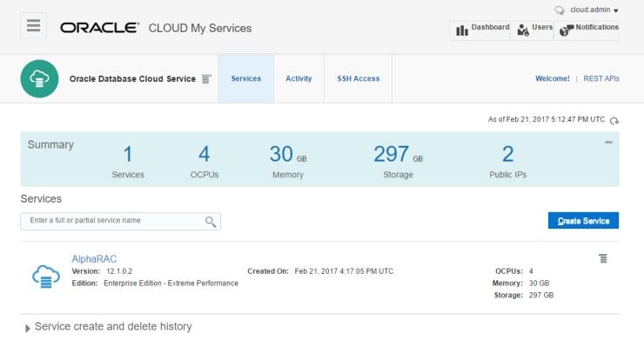Click the AlphaRAC database cloud icon
Viewport: 644px width, 360px height.
coord(45,277)
